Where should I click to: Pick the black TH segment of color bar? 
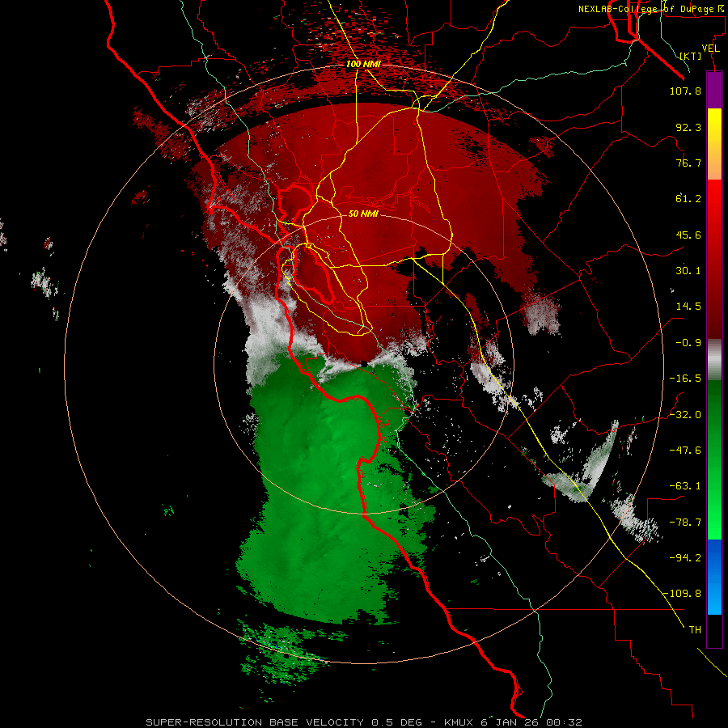714,630
